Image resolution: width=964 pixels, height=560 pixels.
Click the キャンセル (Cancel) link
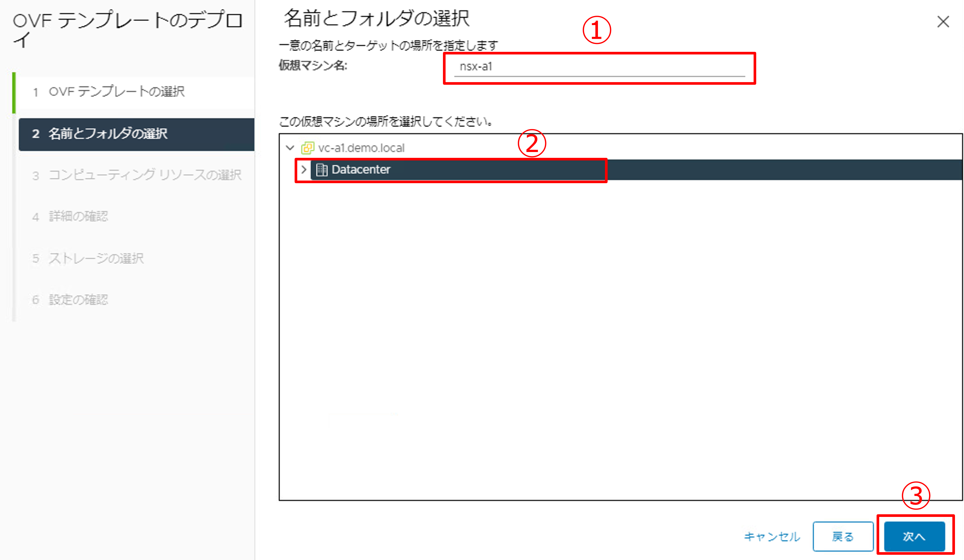772,537
